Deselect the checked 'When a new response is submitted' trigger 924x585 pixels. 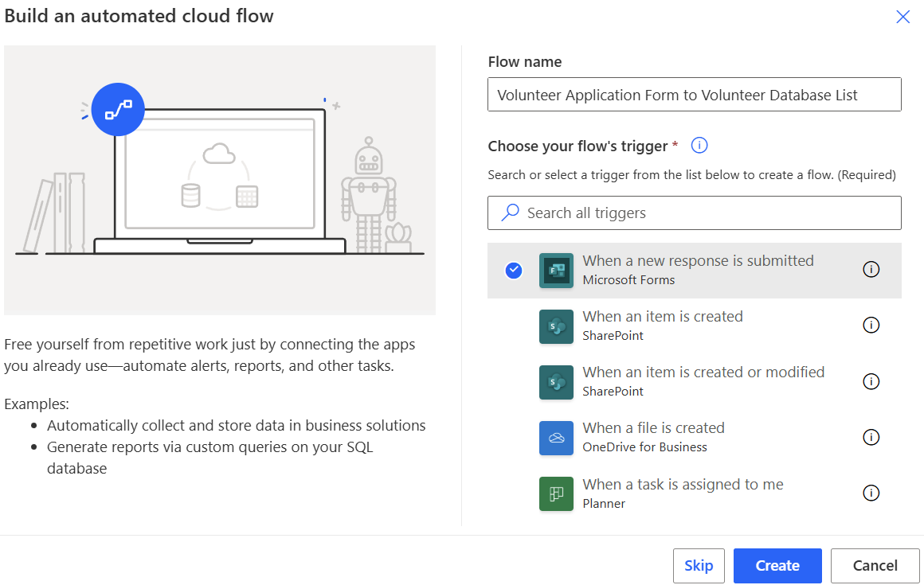tap(513, 270)
